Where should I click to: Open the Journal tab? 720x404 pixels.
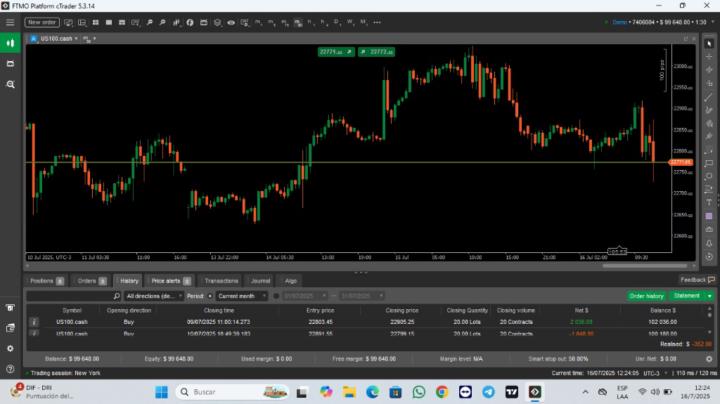point(260,281)
